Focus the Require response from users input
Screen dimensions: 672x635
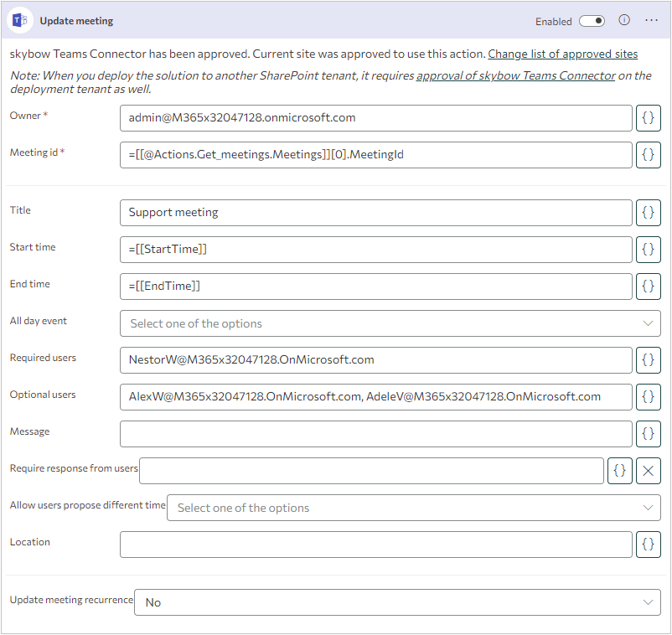pyautogui.click(x=371, y=471)
